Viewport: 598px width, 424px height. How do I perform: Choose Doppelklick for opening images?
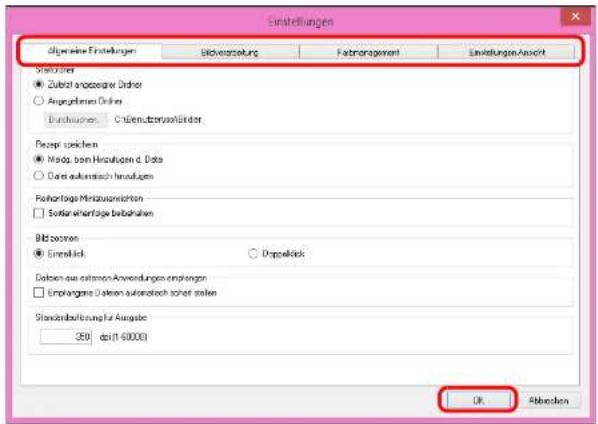coord(253,254)
